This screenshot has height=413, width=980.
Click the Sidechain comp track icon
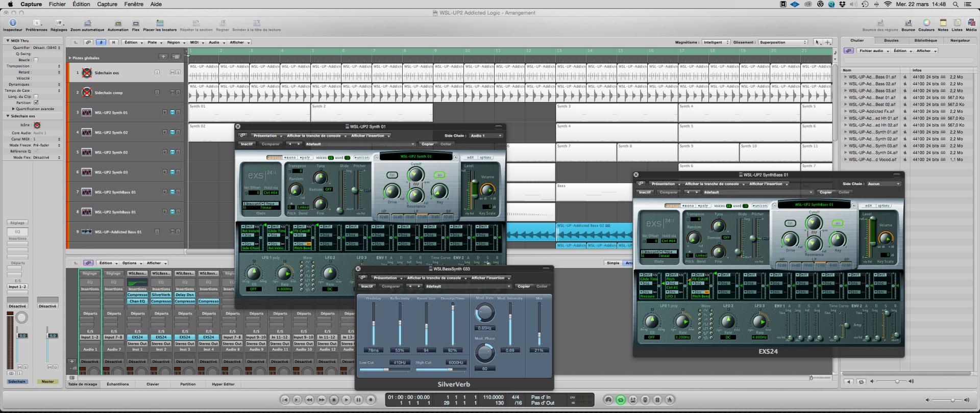point(87,92)
